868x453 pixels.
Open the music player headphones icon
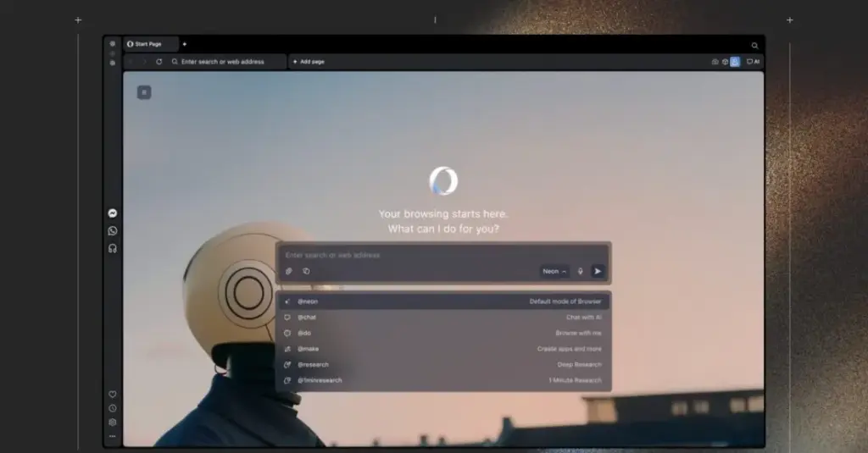(113, 248)
